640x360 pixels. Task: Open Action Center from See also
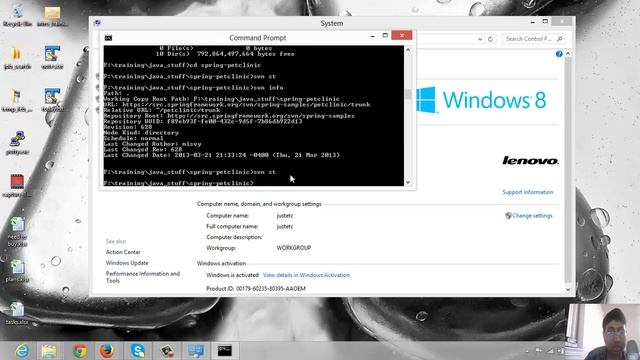pyautogui.click(x=123, y=252)
